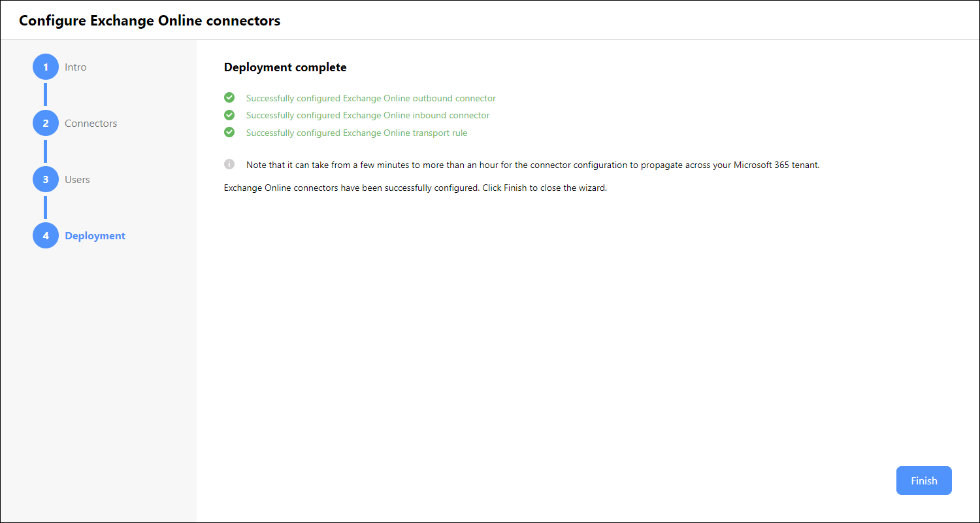Viewport: 980px width, 523px height.
Task: Click 'Successfully configured Exchange Online transport rule' text
Action: pos(357,133)
